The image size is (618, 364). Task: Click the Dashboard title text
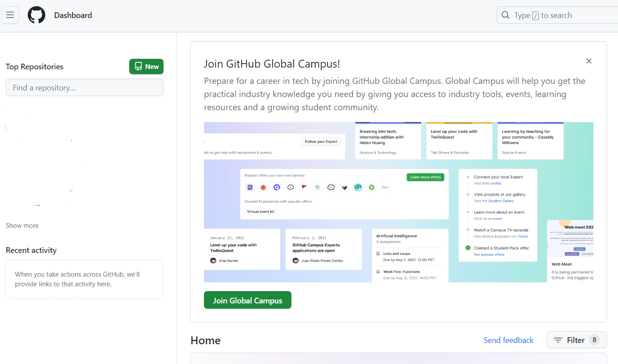tap(73, 15)
